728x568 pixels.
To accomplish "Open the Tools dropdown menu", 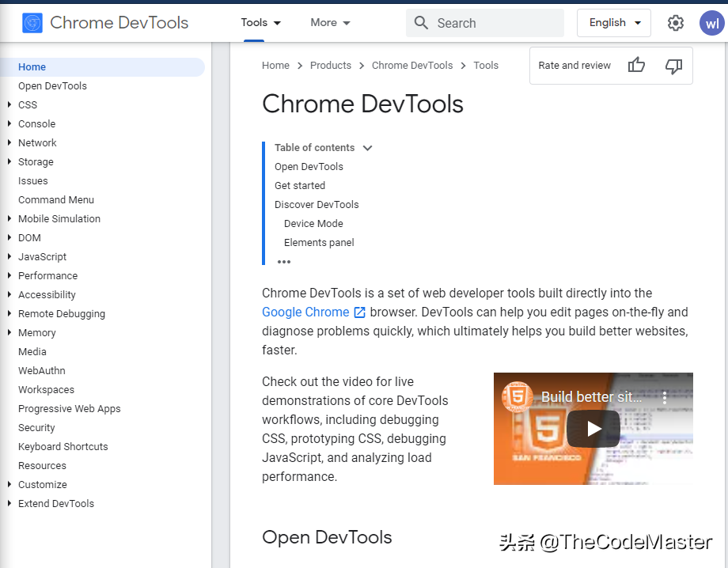I will [260, 23].
